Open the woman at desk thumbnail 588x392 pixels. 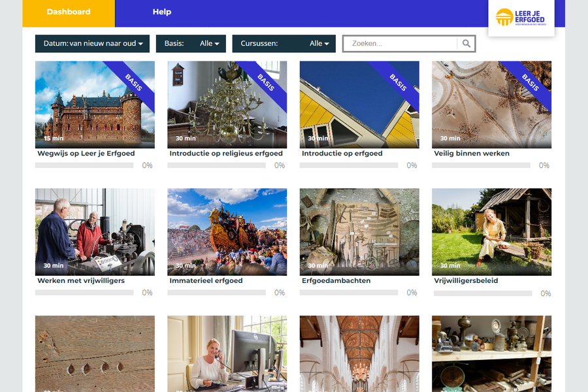(227, 353)
